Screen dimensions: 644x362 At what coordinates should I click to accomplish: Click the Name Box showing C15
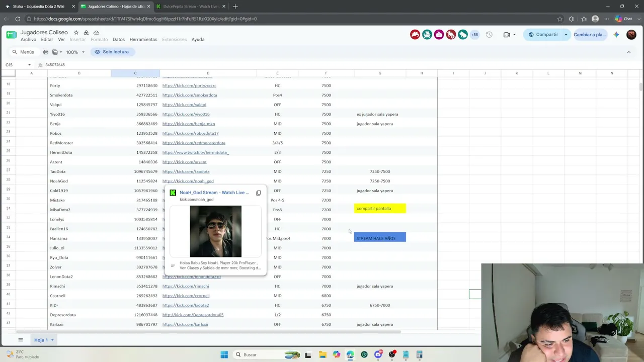tap(15, 65)
